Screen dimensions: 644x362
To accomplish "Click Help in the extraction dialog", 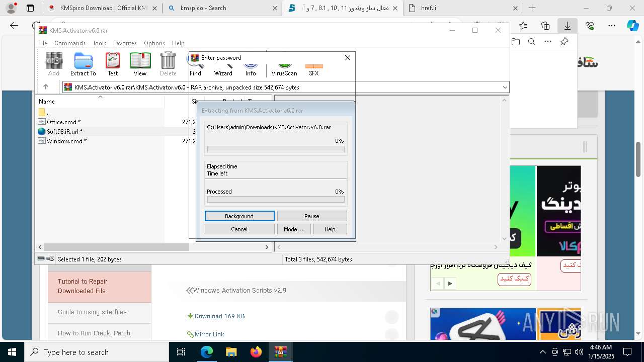I will pyautogui.click(x=330, y=229).
